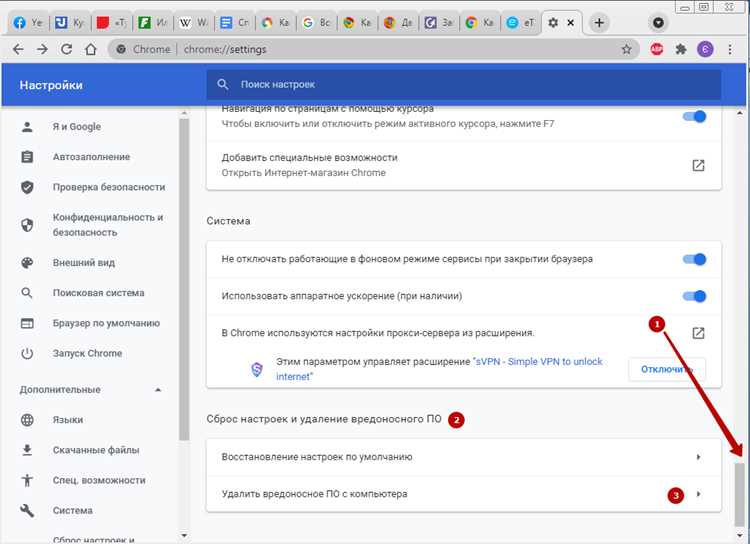750x544 pixels.
Task: Expand Удалить вредоносное ПО с компьютера
Action: click(x=464, y=494)
